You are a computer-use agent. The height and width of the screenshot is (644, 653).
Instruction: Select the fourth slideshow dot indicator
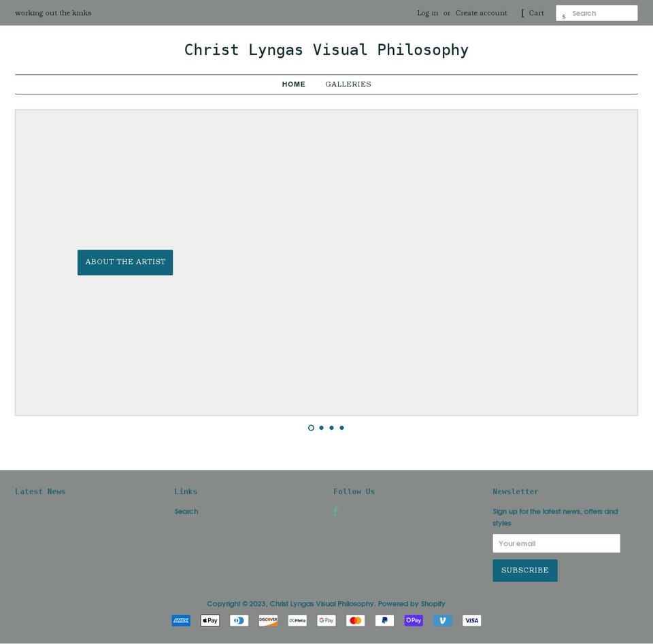tap(342, 428)
